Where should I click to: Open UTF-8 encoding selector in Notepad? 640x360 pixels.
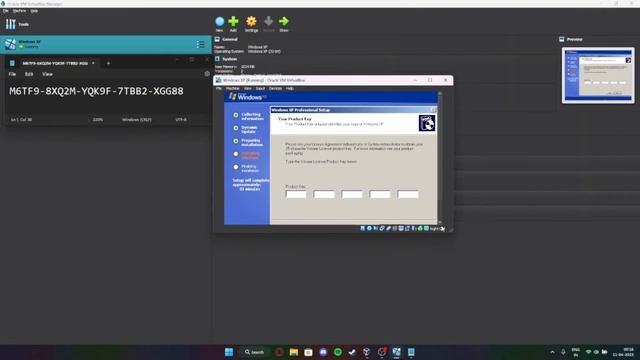pyautogui.click(x=181, y=120)
